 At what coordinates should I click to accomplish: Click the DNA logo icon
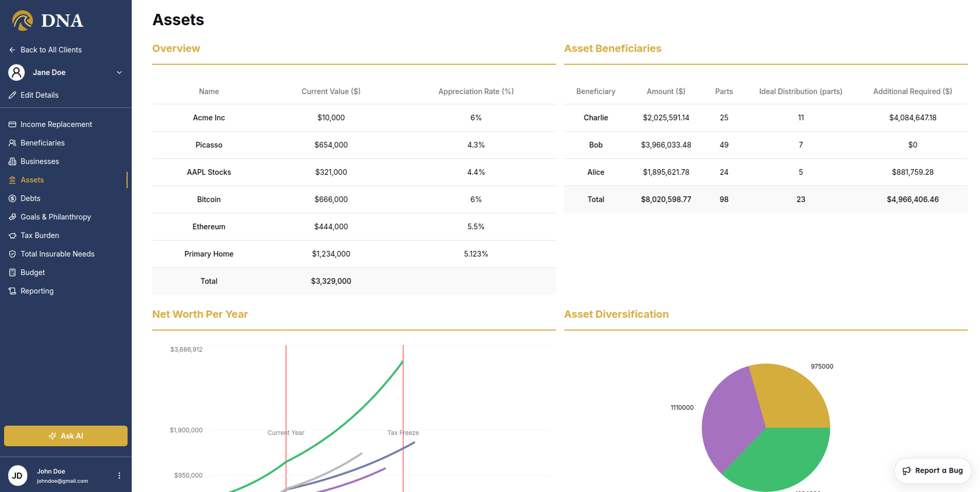23,21
